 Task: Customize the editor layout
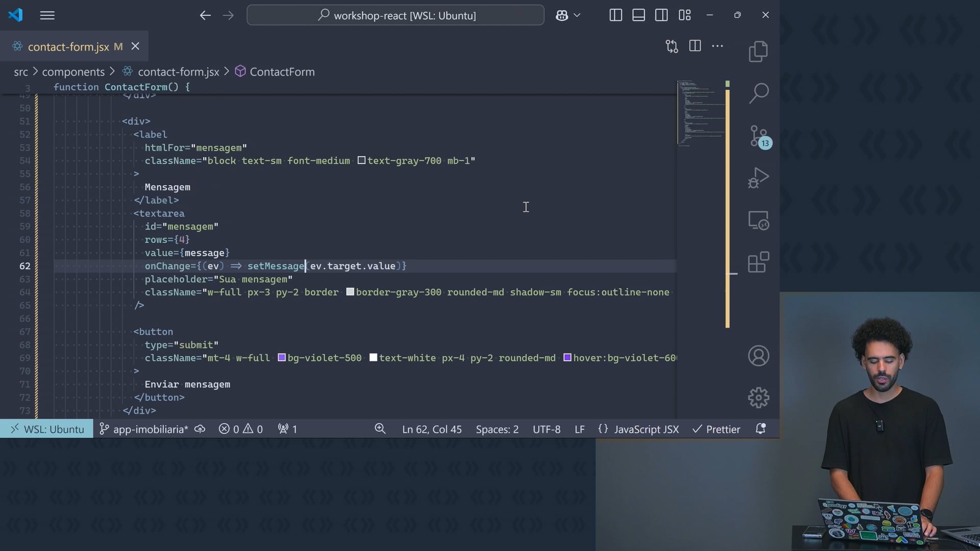tap(684, 15)
